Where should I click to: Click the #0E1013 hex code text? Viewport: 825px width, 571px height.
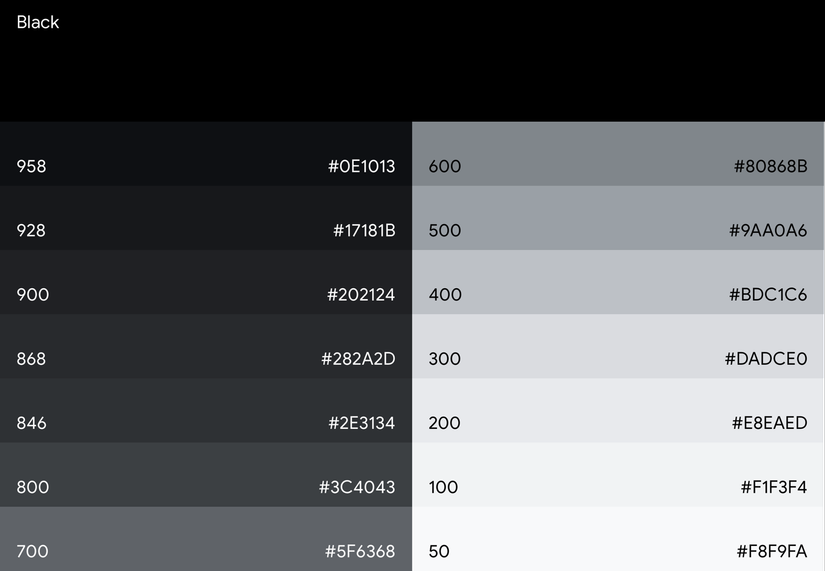click(362, 167)
